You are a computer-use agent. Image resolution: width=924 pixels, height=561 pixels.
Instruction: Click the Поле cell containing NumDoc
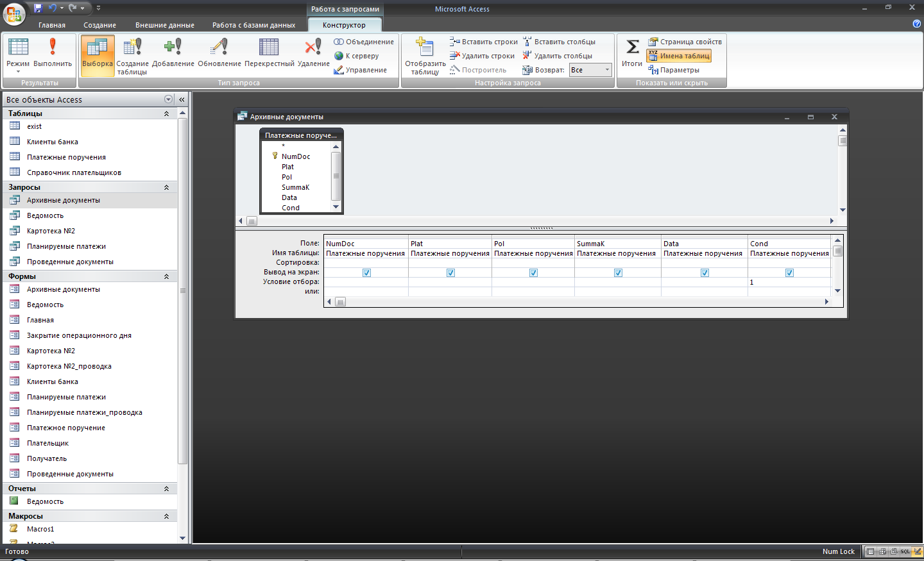click(x=366, y=244)
